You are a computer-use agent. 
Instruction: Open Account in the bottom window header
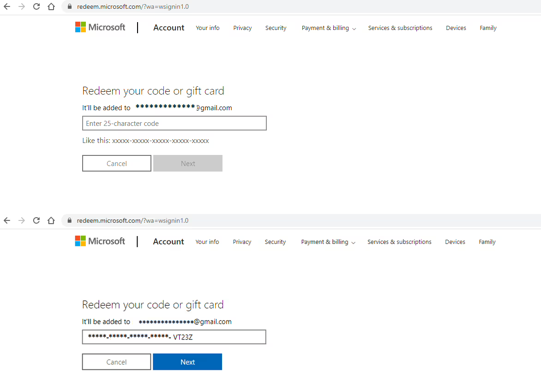pos(168,241)
